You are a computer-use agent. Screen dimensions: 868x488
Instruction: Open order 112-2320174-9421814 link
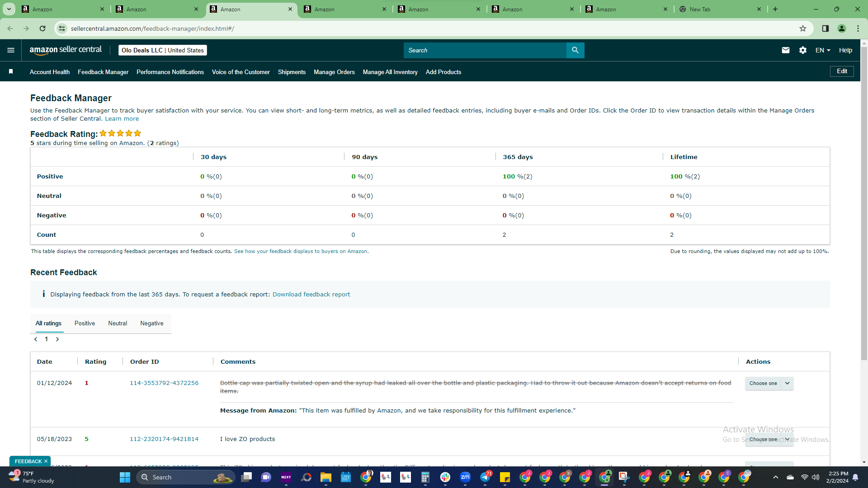[x=164, y=439]
